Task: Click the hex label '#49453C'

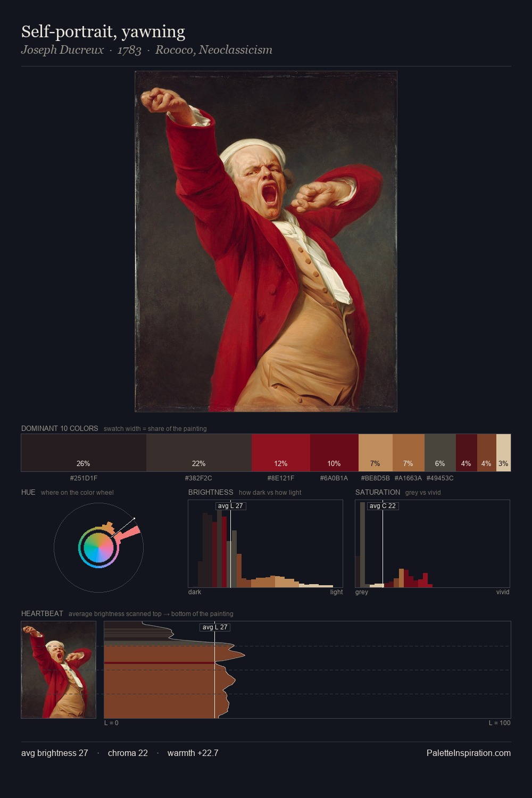Action: (440, 478)
